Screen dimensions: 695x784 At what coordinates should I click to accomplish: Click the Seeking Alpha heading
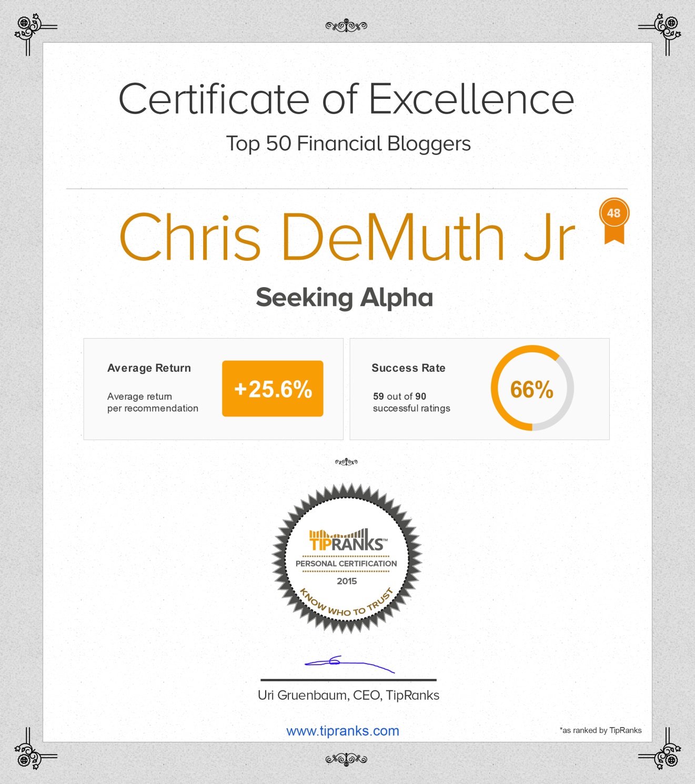345,298
